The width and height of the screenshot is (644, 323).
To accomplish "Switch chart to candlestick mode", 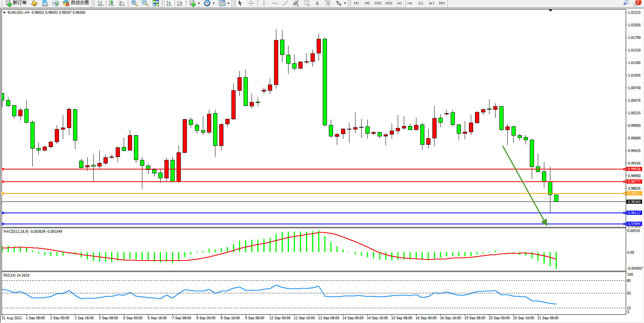I will 111,3.
